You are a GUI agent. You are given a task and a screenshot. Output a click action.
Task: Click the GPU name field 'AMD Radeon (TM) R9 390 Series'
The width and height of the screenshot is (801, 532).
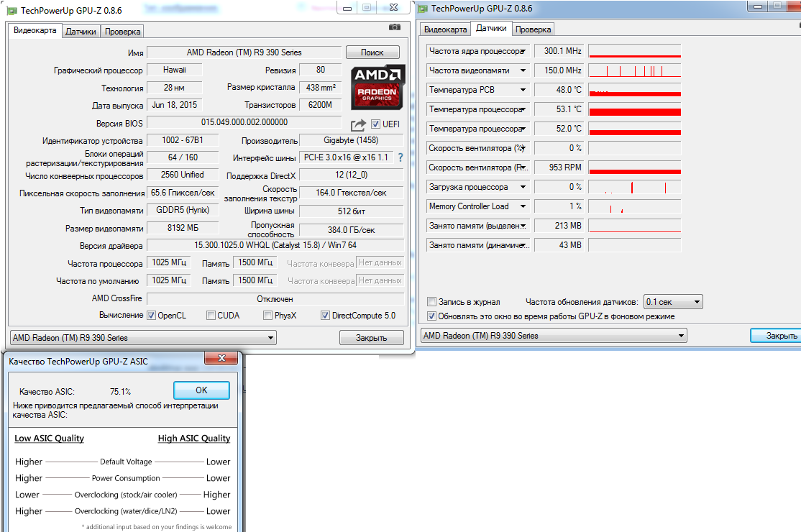coord(244,52)
